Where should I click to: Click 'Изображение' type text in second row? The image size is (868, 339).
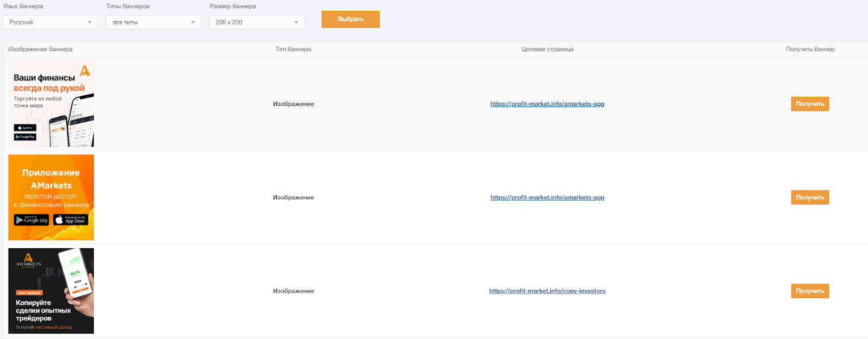point(293,197)
